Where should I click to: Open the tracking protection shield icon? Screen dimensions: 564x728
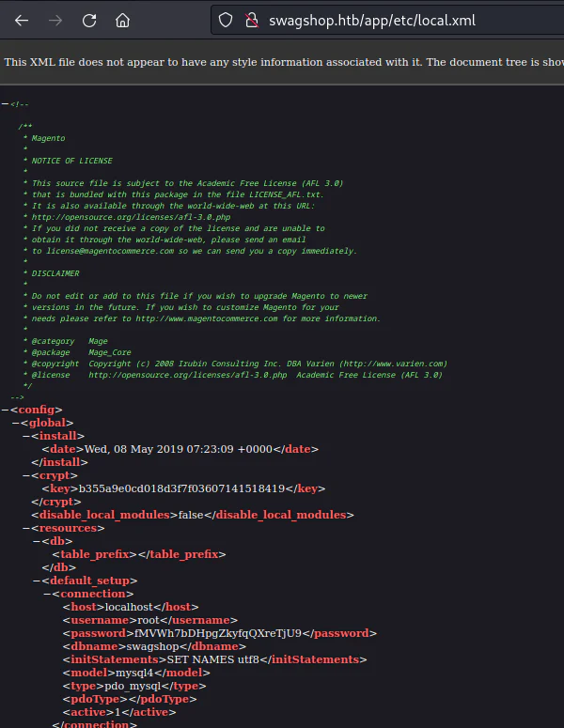point(226,20)
